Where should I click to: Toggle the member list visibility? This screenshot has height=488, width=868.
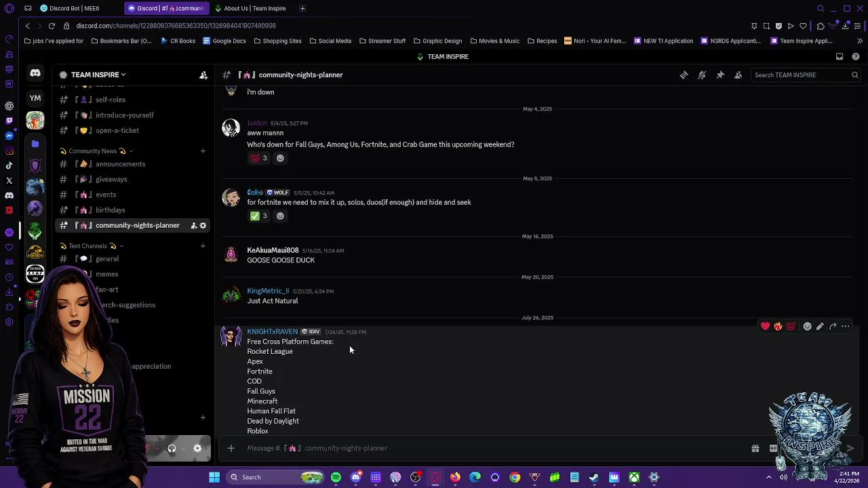pos(738,75)
